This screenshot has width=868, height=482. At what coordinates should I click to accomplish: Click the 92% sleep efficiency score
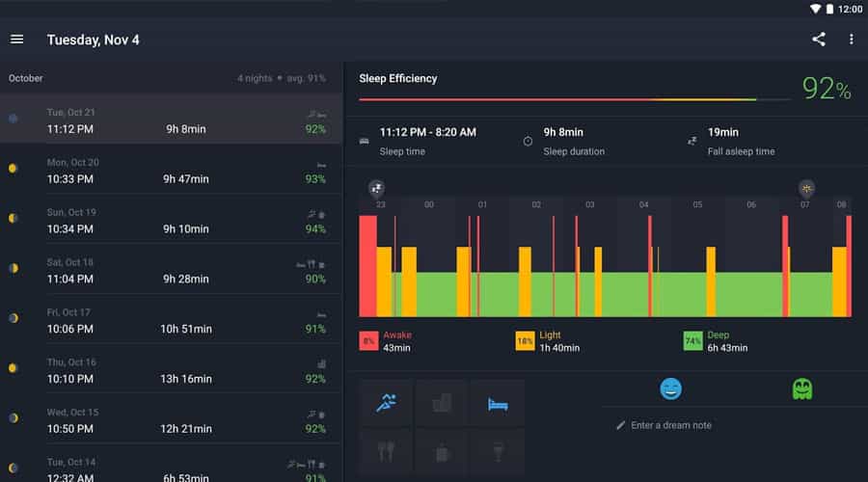click(827, 89)
